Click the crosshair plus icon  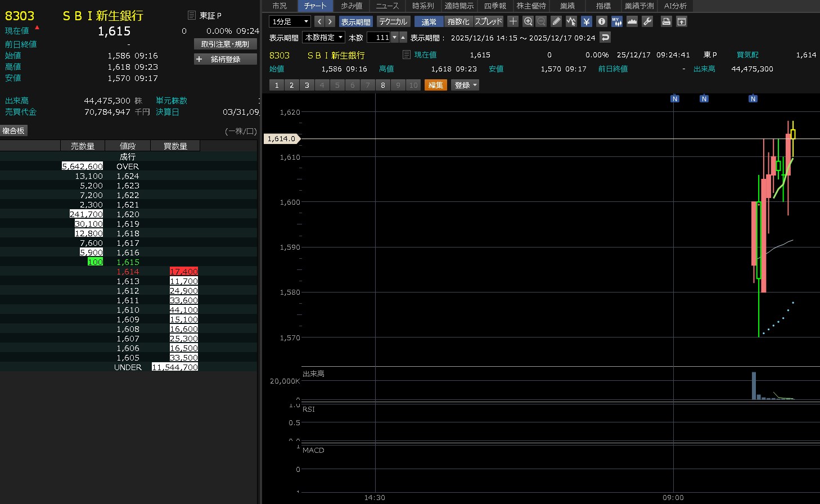click(513, 21)
